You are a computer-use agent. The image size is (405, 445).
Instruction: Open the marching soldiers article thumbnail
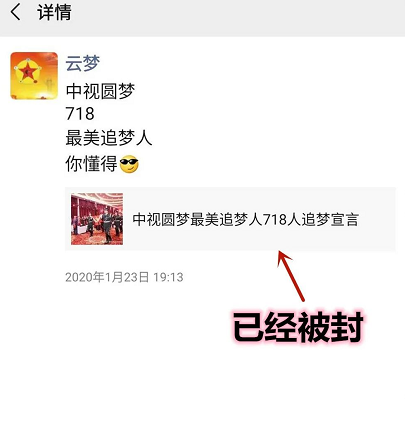97,219
